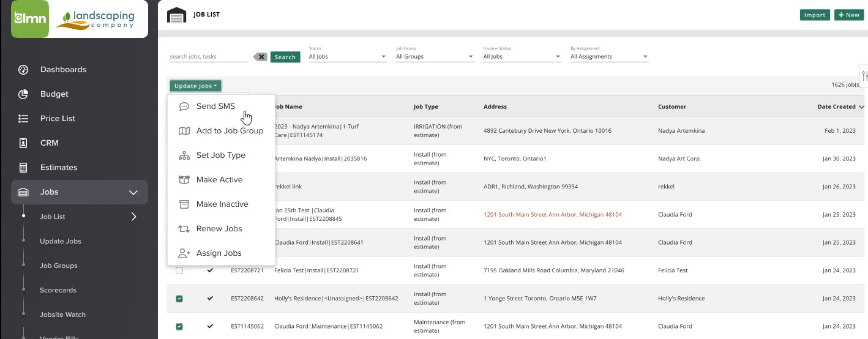Open the filter sliders icon at right edge
Viewport: 868px width, 339px height.
tap(864, 76)
